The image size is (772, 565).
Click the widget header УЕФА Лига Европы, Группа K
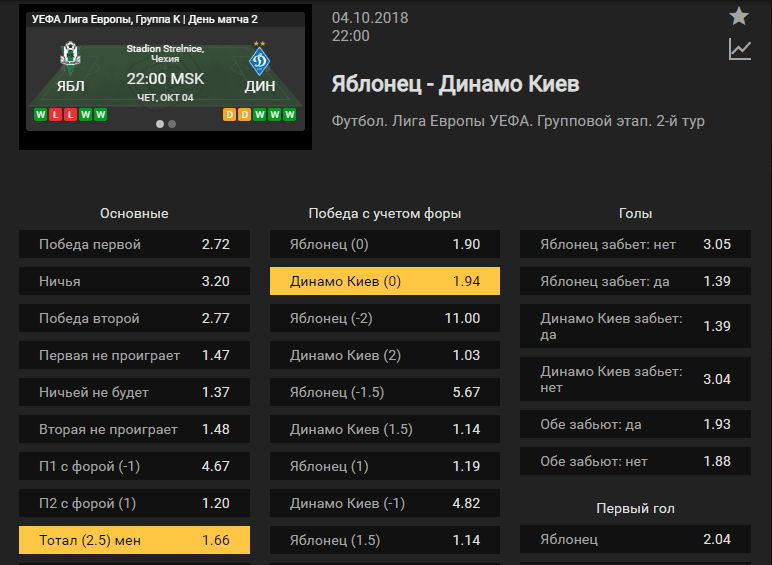(x=144, y=19)
